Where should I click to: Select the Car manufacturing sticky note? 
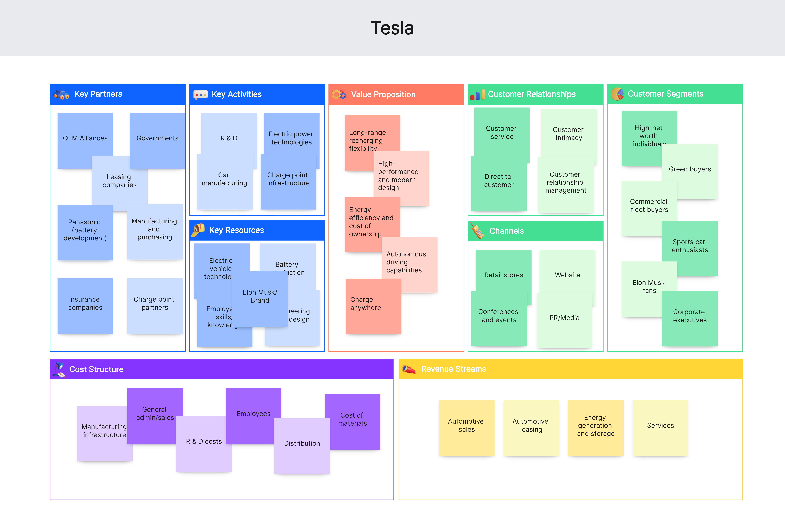(x=225, y=182)
